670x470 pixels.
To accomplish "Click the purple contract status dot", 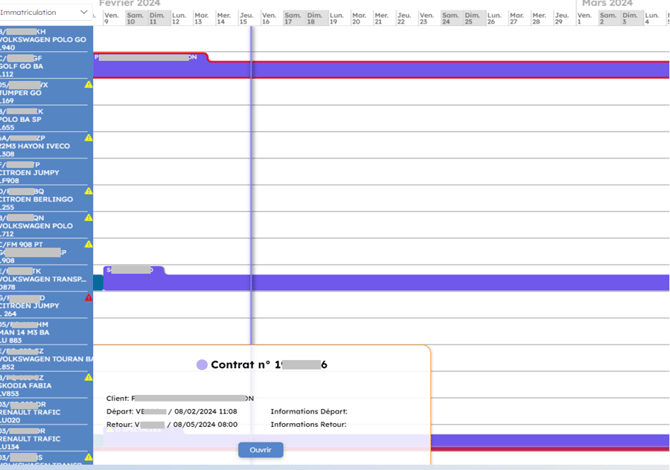I will click(x=202, y=365).
